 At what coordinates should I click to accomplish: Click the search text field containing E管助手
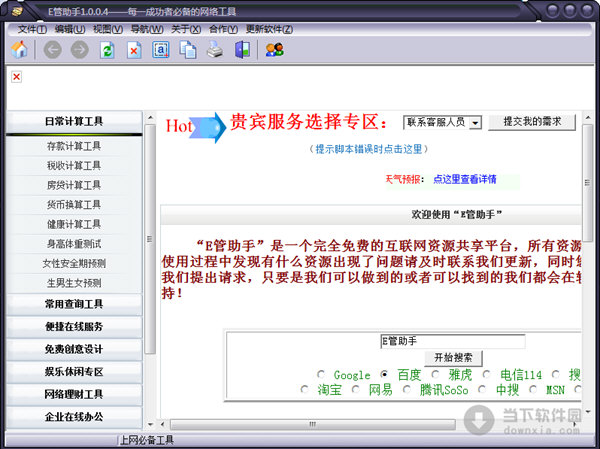[452, 342]
